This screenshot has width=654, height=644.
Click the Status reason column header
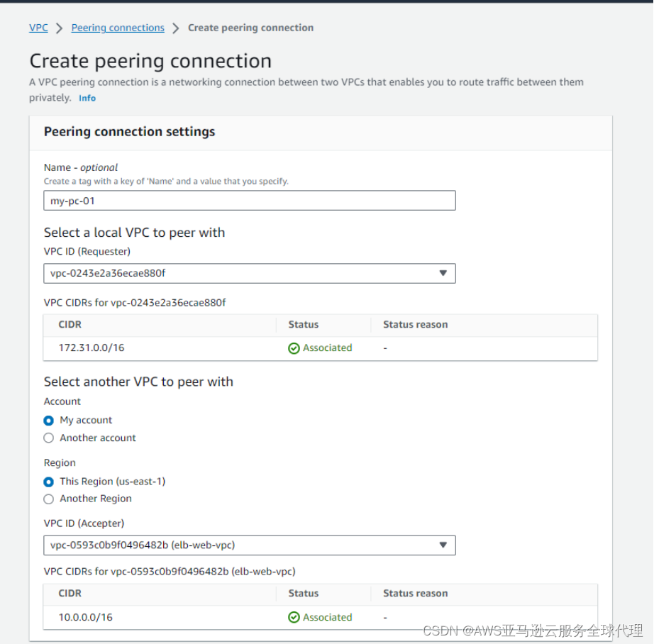415,324
